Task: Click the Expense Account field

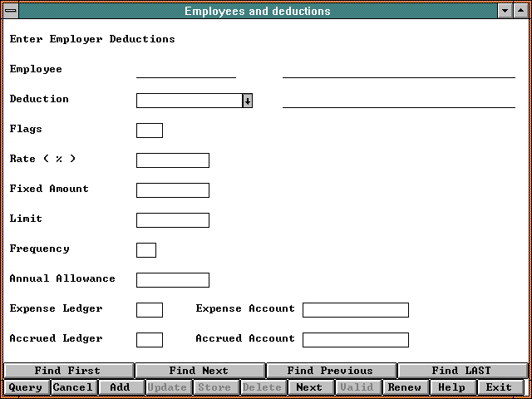Action: [x=356, y=310]
